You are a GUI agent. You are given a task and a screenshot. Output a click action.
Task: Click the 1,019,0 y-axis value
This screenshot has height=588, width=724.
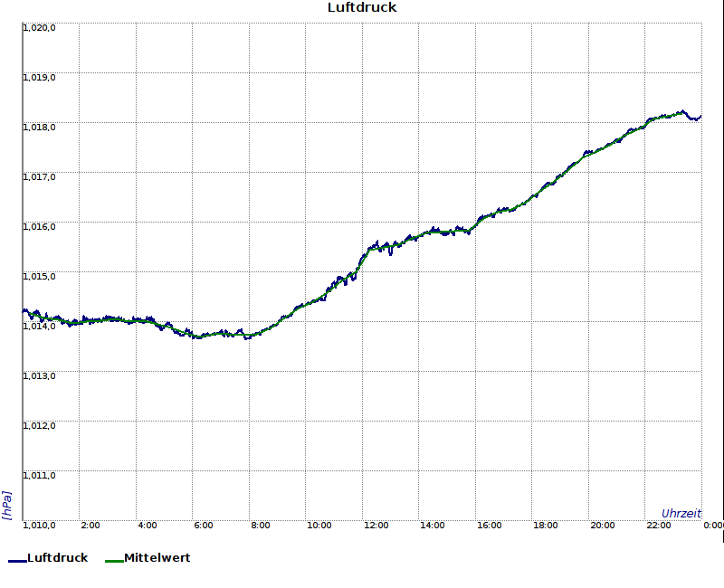pos(39,77)
